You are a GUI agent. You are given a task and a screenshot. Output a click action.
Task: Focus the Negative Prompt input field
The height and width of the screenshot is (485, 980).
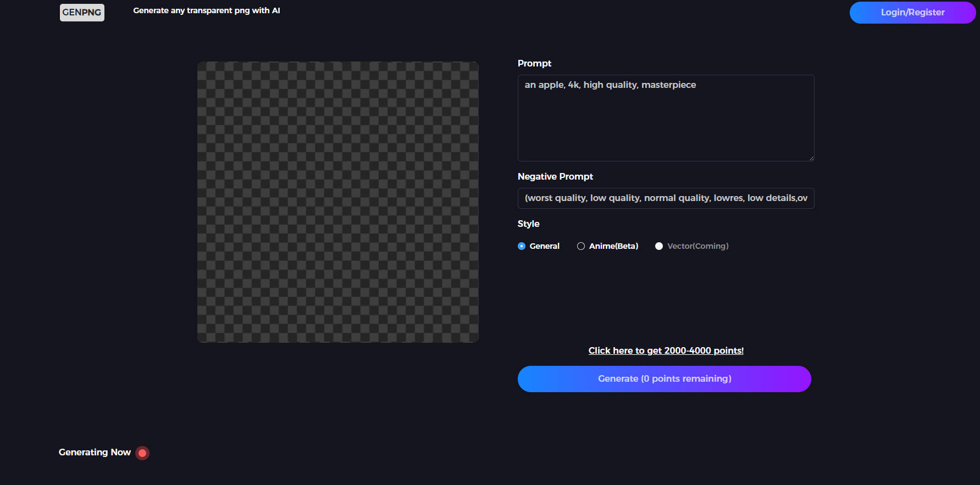[x=666, y=198]
